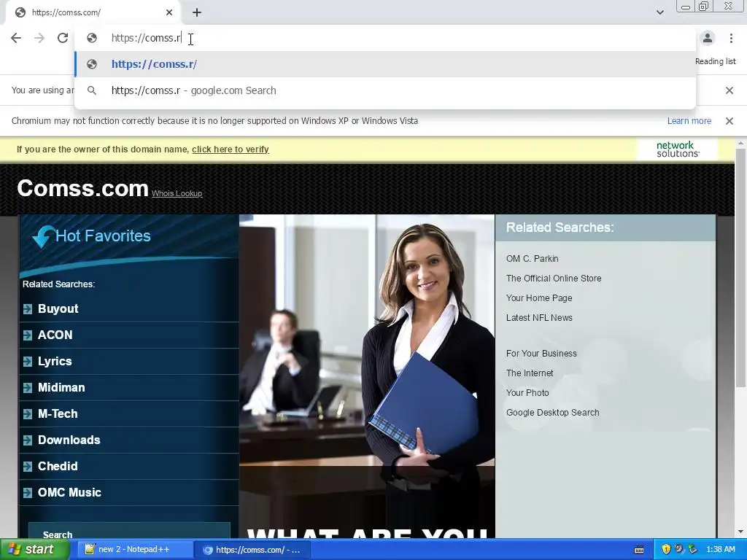Image resolution: width=747 pixels, height=560 pixels.
Task: Open the Chromium three-dot menu
Action: [x=731, y=38]
